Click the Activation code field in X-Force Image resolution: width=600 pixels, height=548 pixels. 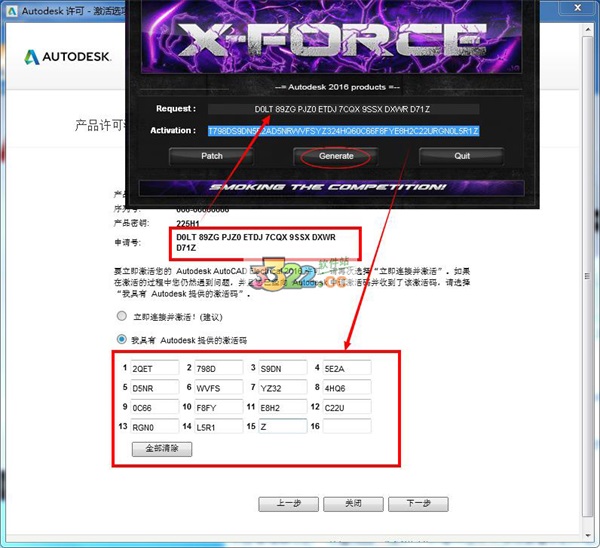(343, 131)
